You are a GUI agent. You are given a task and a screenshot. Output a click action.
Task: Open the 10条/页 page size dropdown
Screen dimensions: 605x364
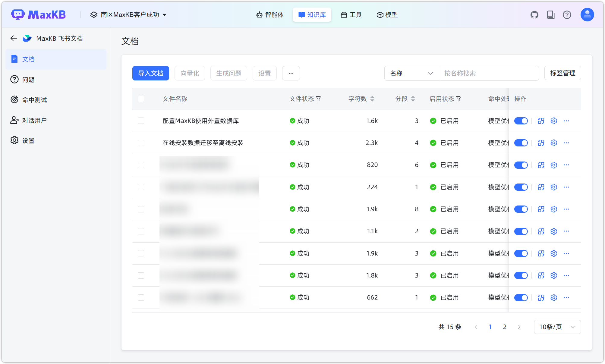[557, 327]
